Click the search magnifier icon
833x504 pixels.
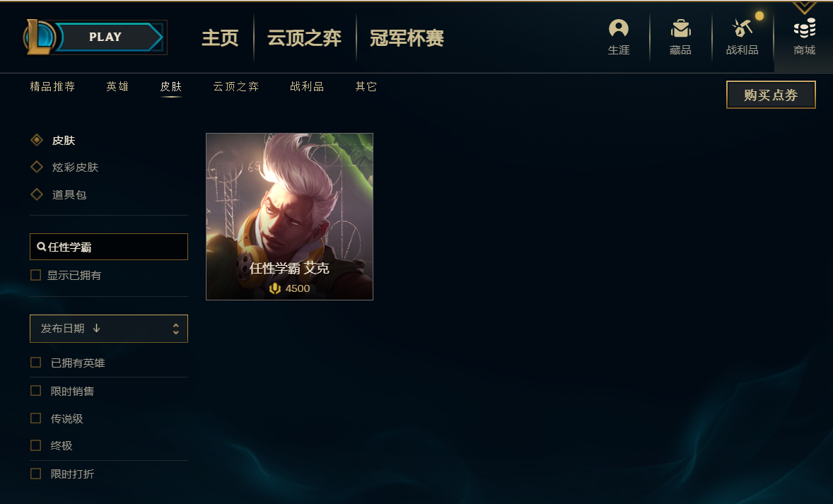tap(41, 247)
